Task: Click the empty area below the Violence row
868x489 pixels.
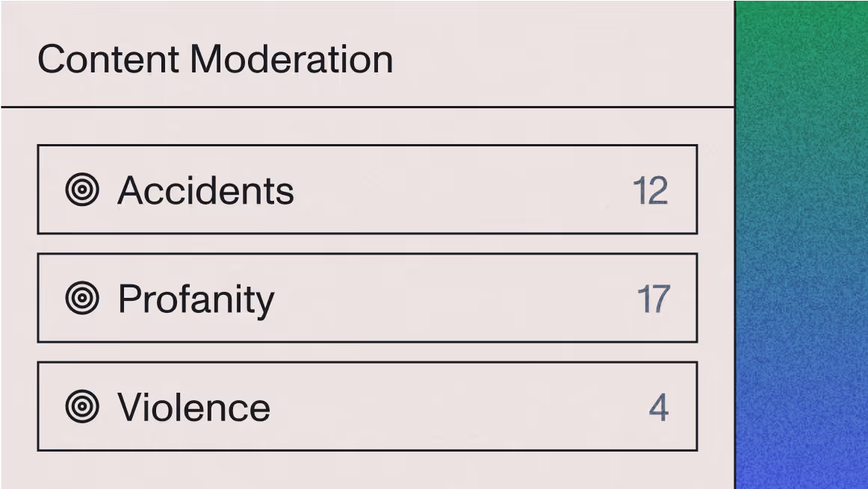Action: pyautogui.click(x=368, y=470)
